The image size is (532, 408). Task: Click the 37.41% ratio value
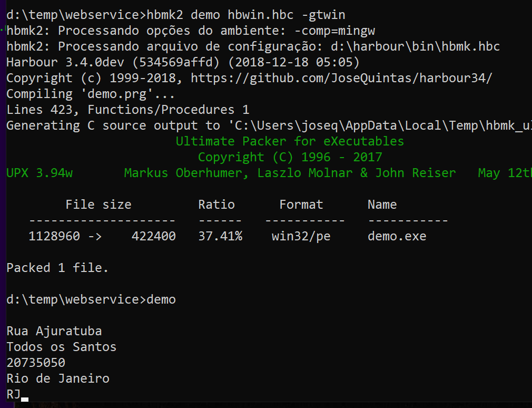[220, 236]
